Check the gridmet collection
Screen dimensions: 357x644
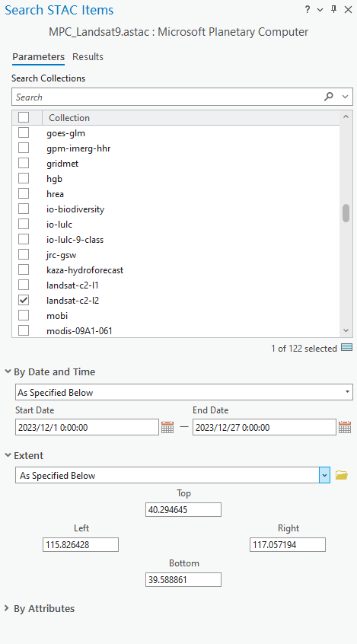[x=24, y=163]
